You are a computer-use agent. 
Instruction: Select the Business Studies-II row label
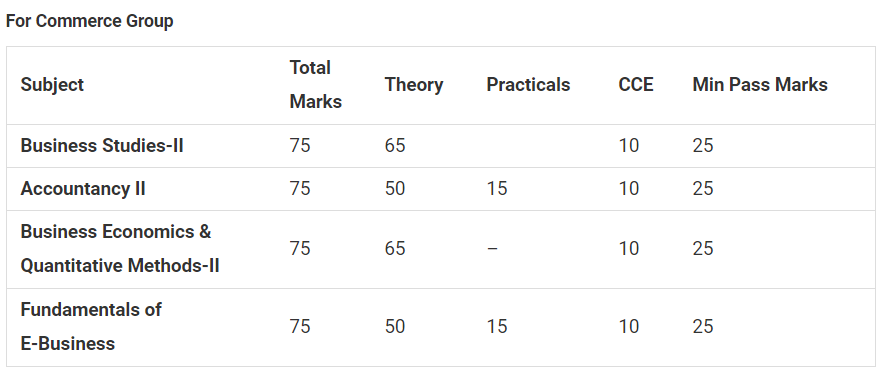pos(102,146)
